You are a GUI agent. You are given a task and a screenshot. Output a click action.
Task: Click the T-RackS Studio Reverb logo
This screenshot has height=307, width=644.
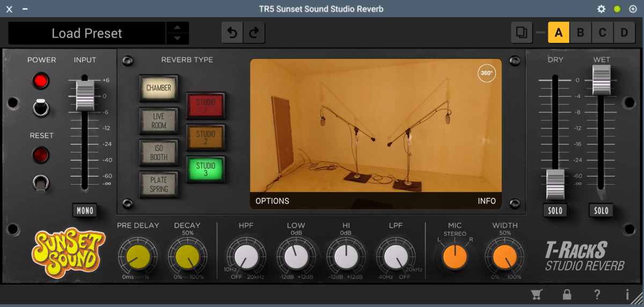point(584,256)
